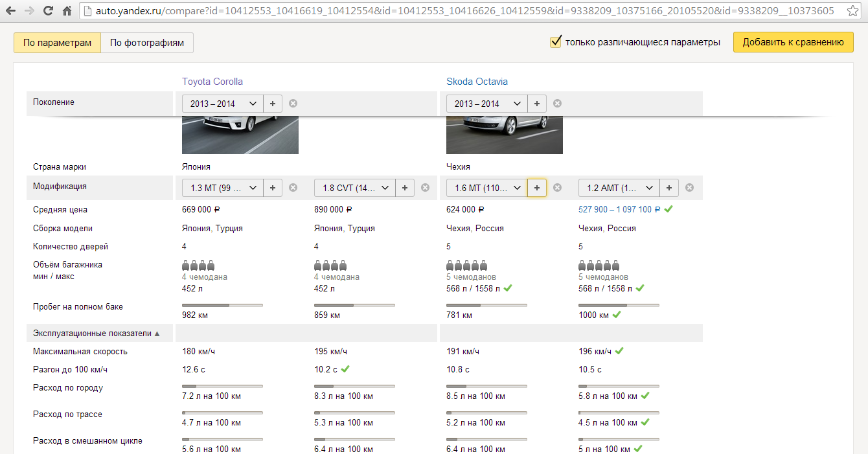Expand the 1.2 AMT modification dropdown
The image size is (868, 454).
pyautogui.click(x=619, y=188)
